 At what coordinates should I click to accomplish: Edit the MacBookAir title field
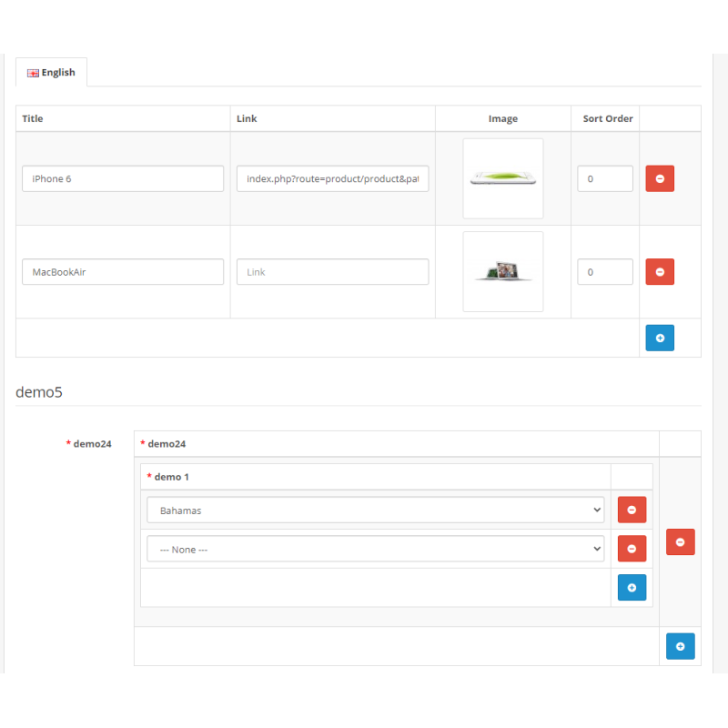tap(123, 271)
